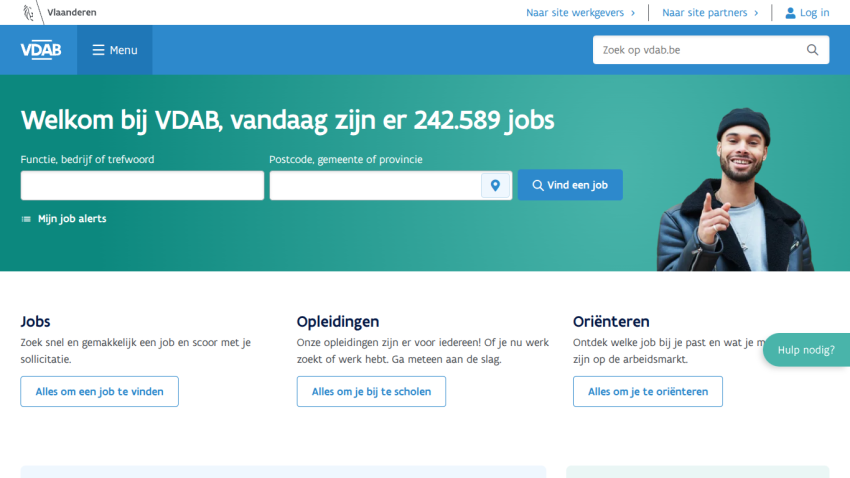Use the location pin button in the postcode field

(495, 185)
